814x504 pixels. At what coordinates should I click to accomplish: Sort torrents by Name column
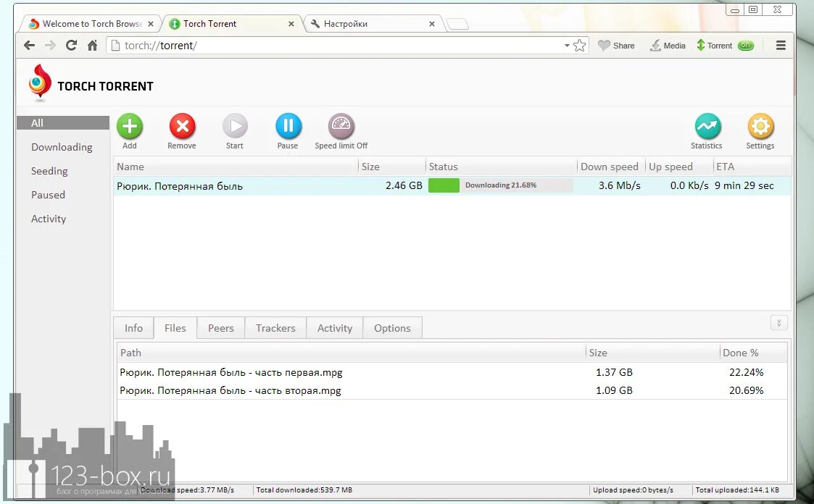coord(236,167)
